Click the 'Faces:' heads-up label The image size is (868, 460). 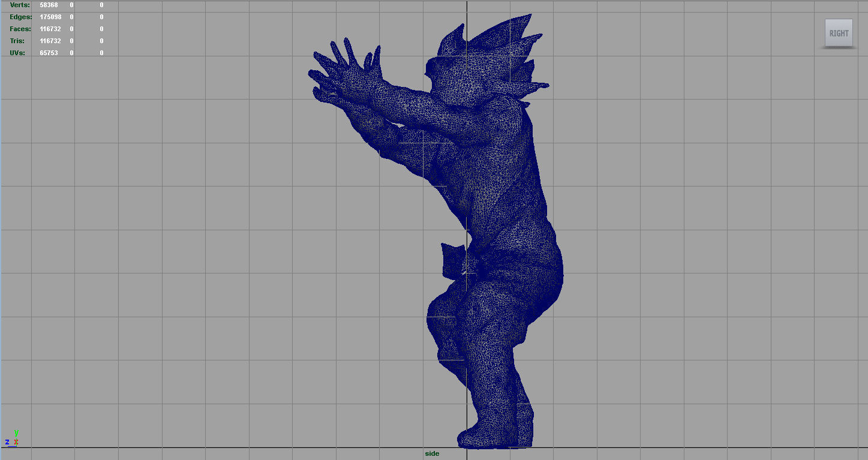tap(20, 29)
